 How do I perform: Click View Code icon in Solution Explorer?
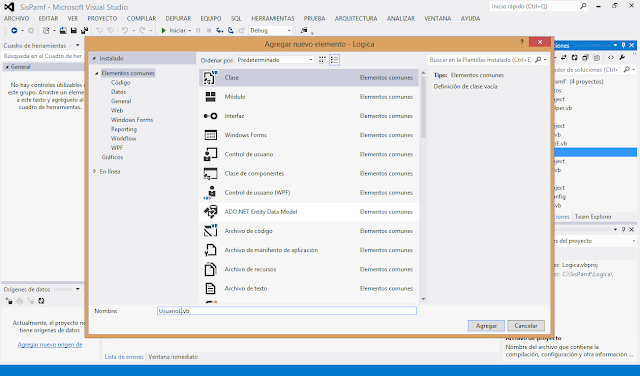click(611, 58)
